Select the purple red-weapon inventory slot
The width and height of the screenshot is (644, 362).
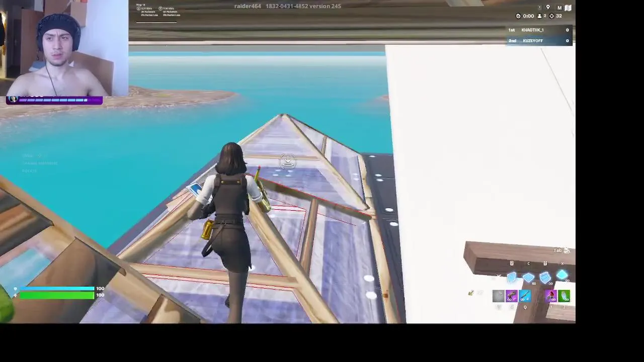pos(550,296)
